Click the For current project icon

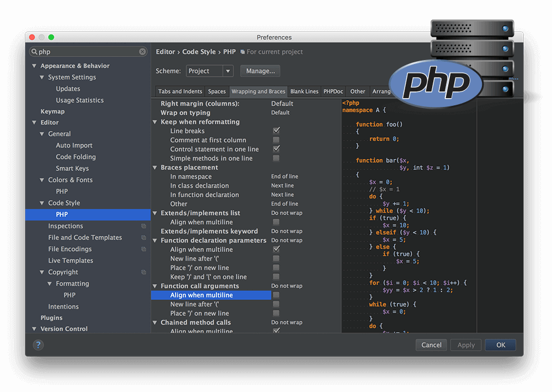pyautogui.click(x=242, y=52)
